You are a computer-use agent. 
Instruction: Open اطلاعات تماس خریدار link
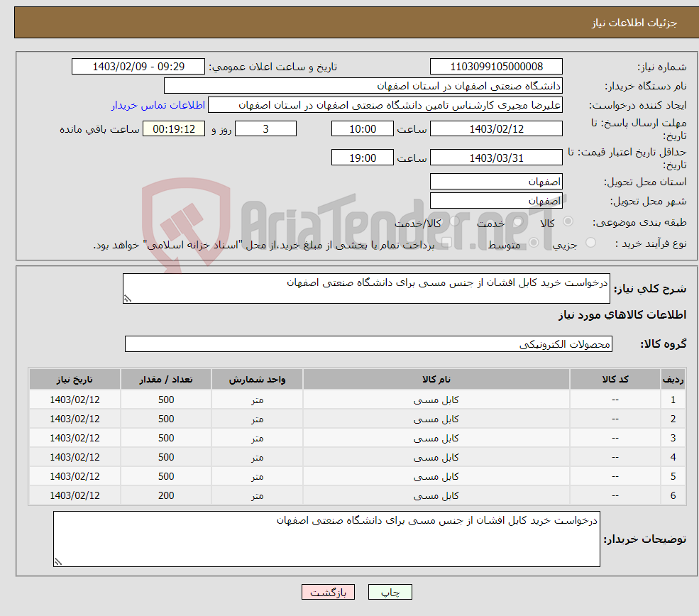click(x=158, y=105)
